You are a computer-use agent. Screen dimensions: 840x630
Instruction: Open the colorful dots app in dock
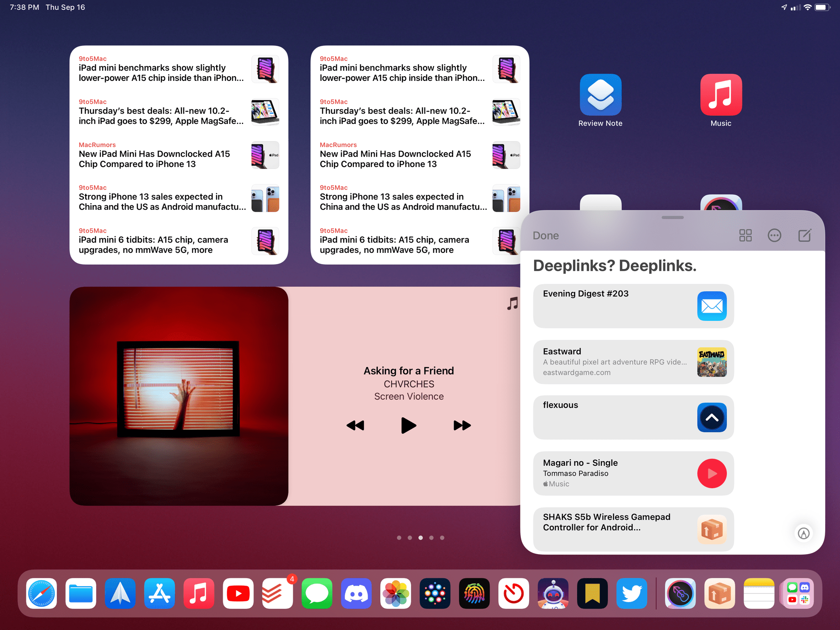tap(435, 593)
